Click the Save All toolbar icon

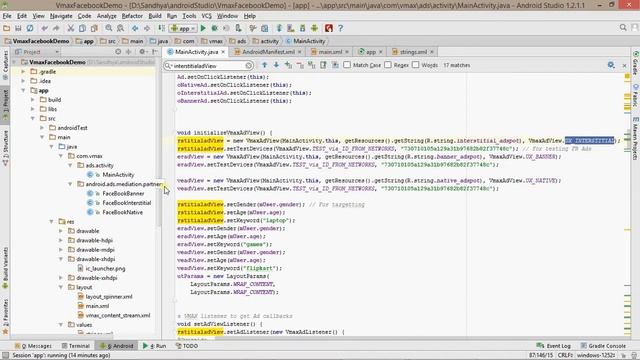18,28
